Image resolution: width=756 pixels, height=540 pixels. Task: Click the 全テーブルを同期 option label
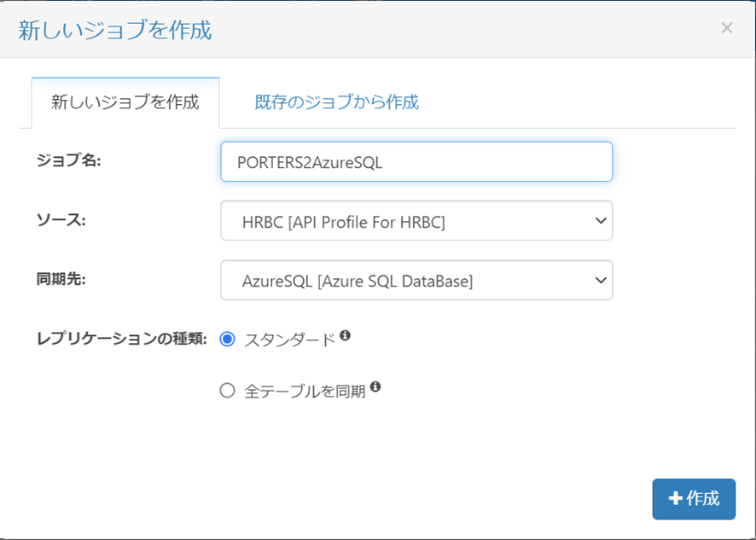click(x=305, y=391)
